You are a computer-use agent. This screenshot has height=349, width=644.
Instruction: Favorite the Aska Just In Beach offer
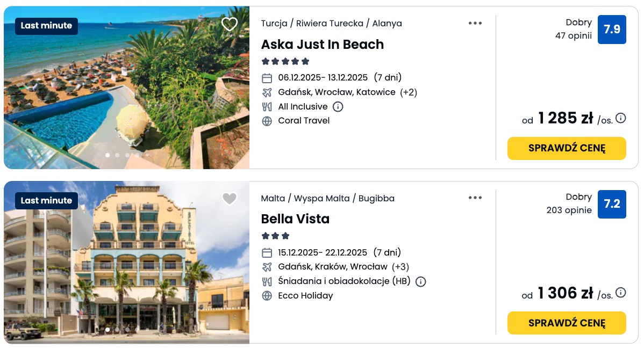230,24
